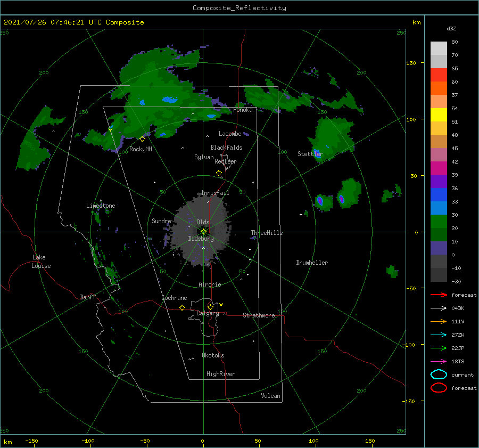
Task: Pick the lightest grey swatch atop dBZ scale
Action: (439, 48)
